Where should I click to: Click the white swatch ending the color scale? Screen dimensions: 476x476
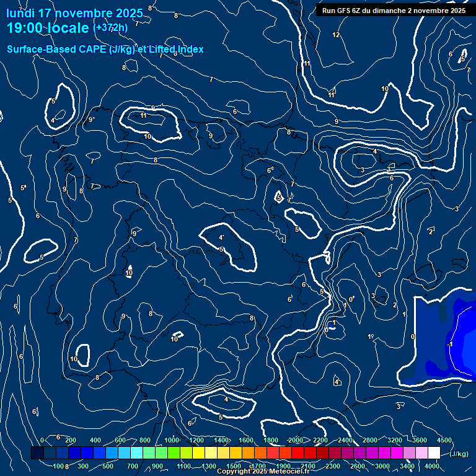[434, 452]
